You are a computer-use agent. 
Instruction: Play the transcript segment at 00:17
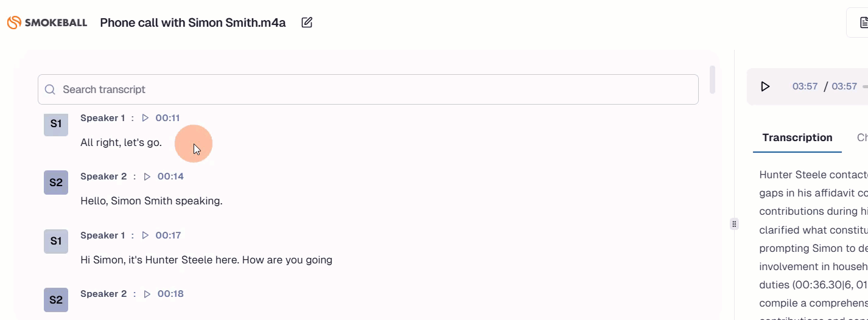(x=145, y=235)
